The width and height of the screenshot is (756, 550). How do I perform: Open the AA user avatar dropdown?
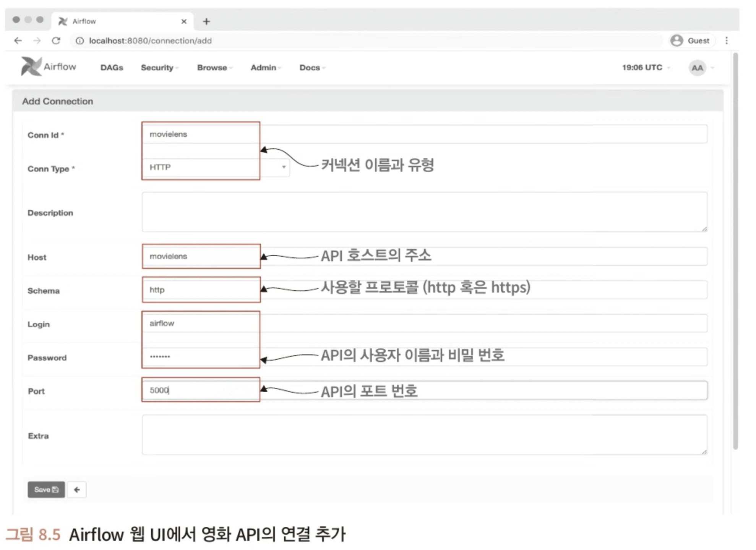(x=698, y=68)
